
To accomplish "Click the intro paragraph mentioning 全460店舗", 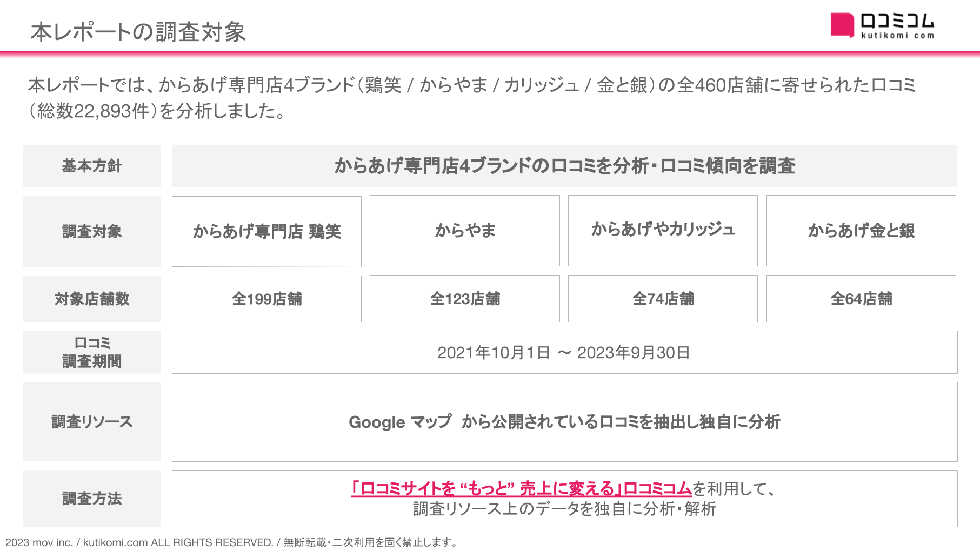I will [472, 98].
